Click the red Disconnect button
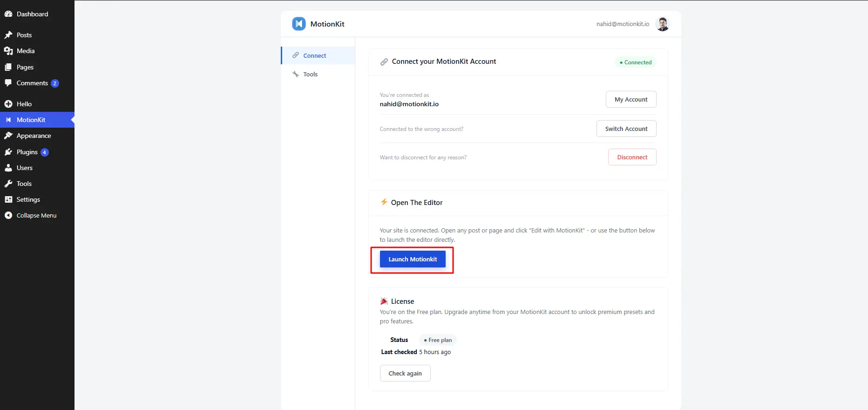This screenshot has height=410, width=868. [632, 157]
